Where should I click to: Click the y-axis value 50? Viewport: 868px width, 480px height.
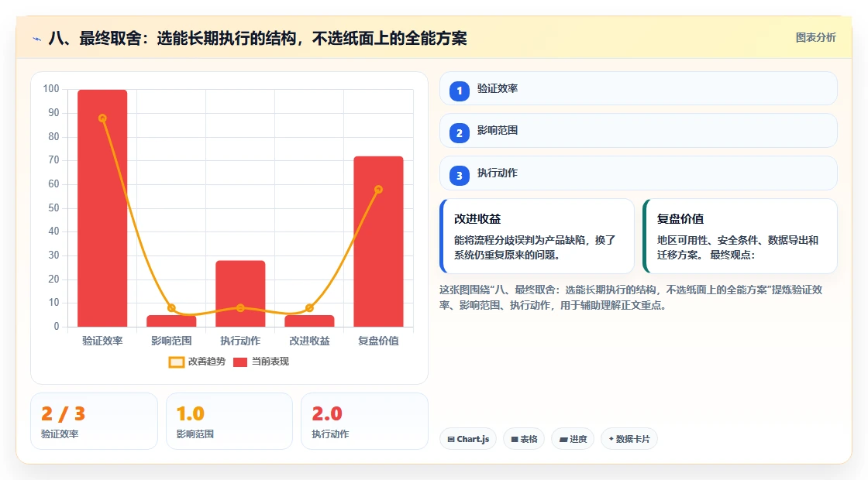(53, 208)
